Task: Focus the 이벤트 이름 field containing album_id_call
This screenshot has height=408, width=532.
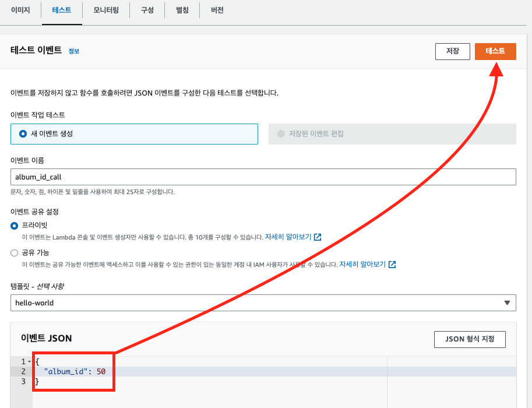Action: (x=263, y=177)
